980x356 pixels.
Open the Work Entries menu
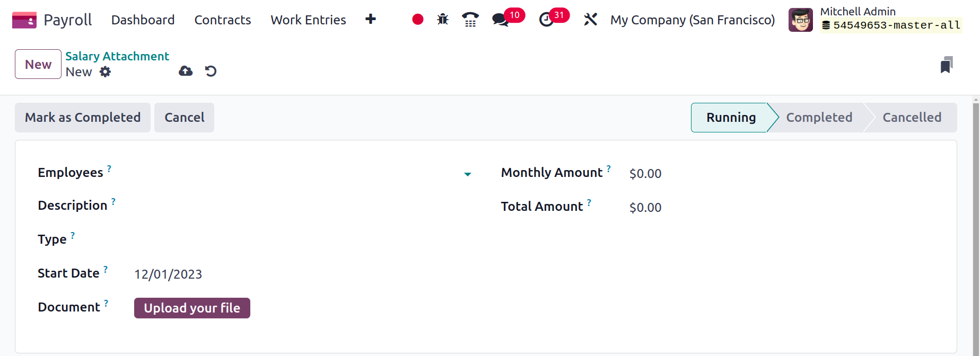[x=308, y=20]
